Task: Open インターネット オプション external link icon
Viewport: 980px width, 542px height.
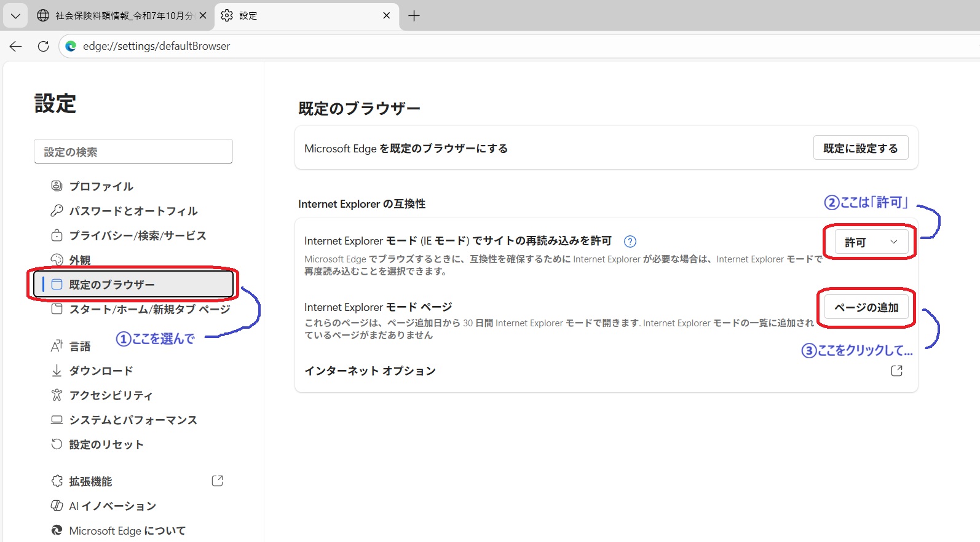Action: point(896,371)
